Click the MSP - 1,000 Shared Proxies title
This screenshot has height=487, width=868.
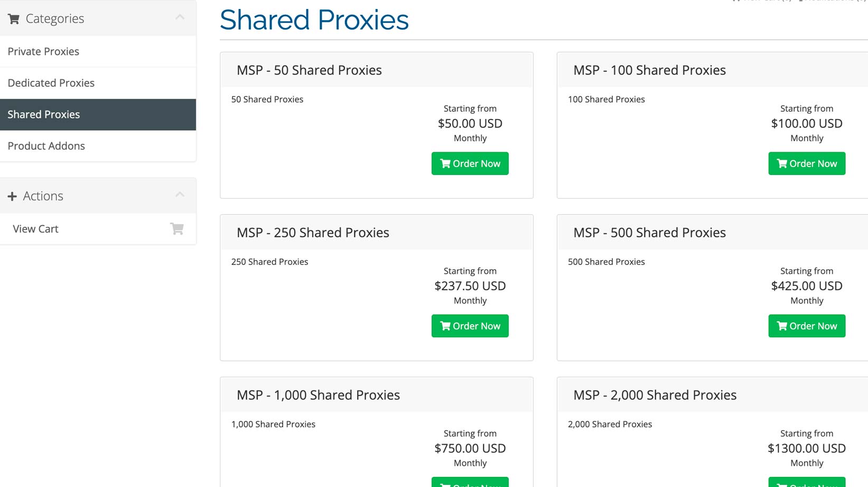pos(318,395)
